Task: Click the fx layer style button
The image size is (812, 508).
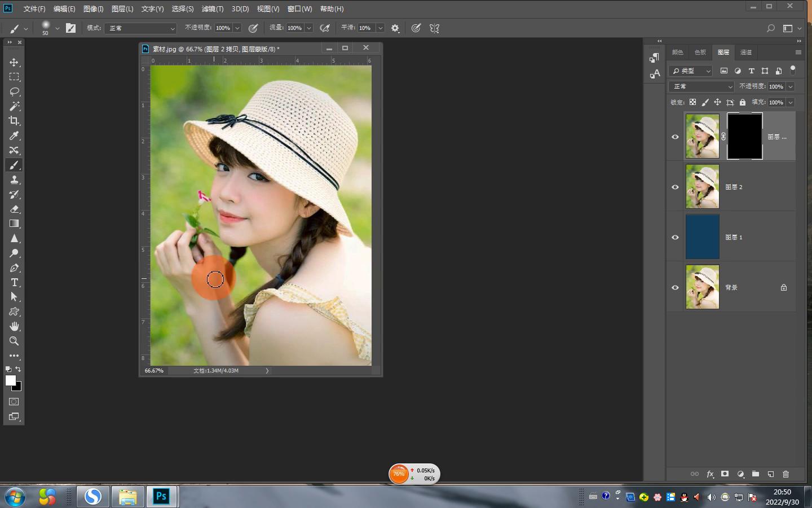Action: click(710, 474)
